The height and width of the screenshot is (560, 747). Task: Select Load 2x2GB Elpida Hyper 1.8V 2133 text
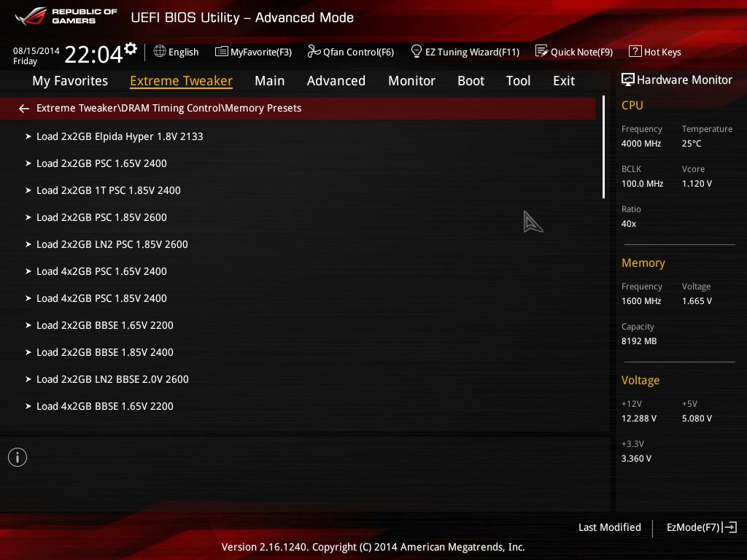click(x=120, y=136)
